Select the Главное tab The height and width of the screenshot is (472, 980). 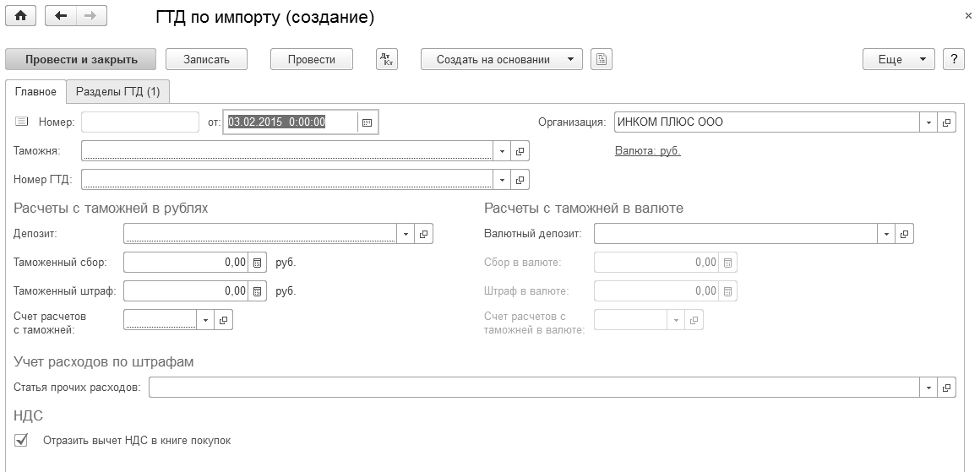[35, 91]
